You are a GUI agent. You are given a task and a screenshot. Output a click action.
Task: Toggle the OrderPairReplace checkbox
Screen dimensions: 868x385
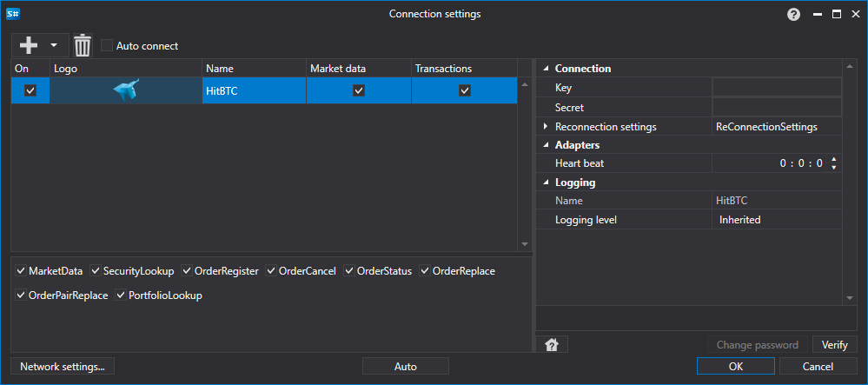[x=21, y=295]
